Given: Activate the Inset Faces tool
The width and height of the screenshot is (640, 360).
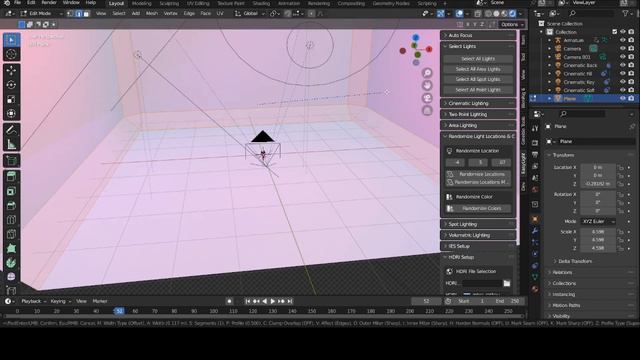Looking at the screenshot, I should (11, 191).
